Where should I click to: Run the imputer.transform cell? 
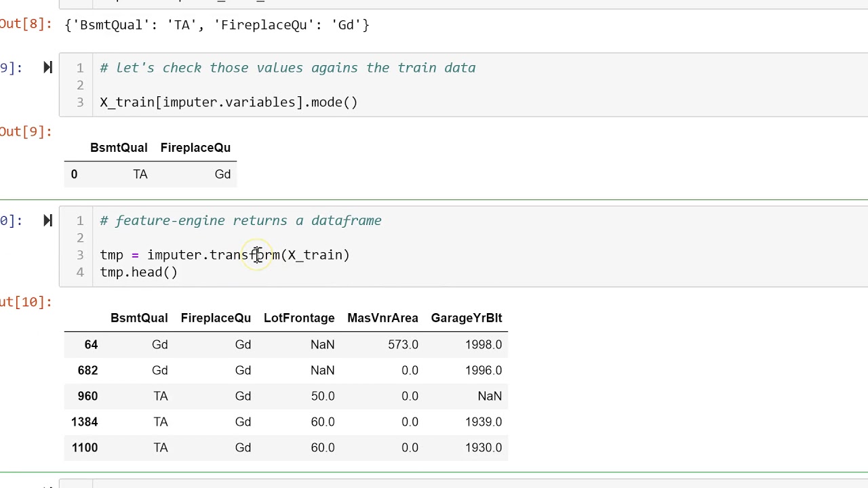coord(47,220)
